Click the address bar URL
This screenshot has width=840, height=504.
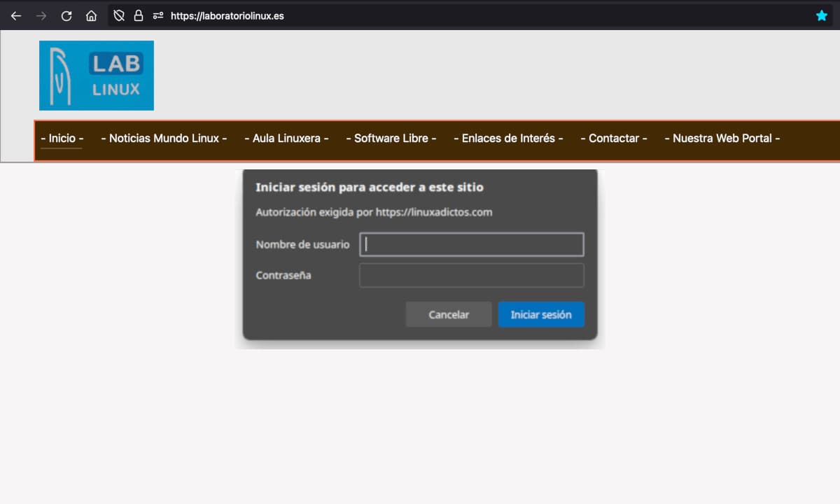click(227, 15)
